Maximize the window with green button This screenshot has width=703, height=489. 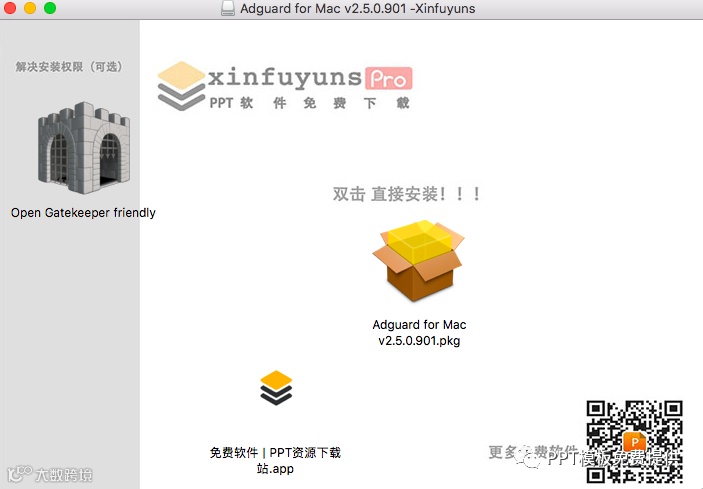click(x=50, y=8)
